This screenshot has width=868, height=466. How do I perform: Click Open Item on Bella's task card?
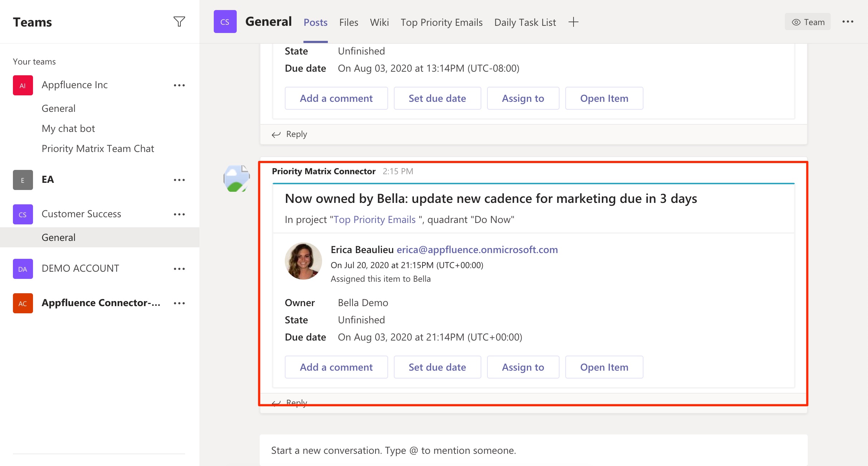tap(604, 367)
